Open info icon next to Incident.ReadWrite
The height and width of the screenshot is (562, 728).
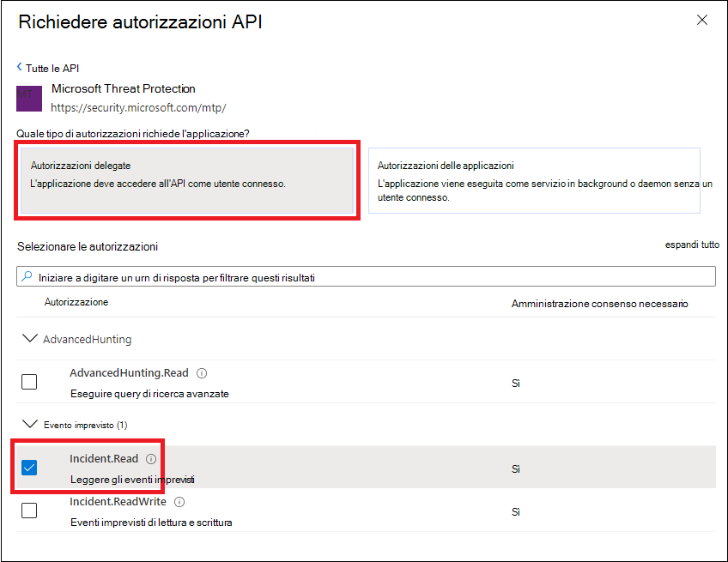[179, 502]
